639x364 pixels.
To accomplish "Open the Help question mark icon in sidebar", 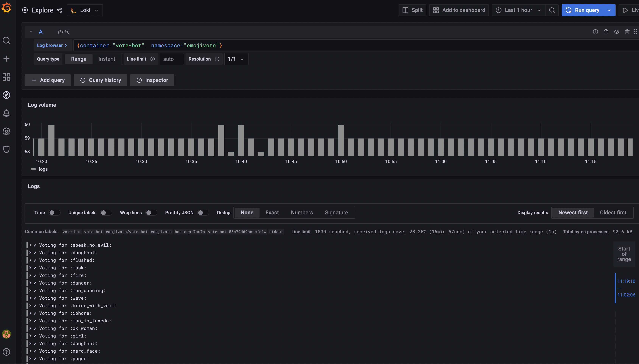I will click(x=6, y=352).
